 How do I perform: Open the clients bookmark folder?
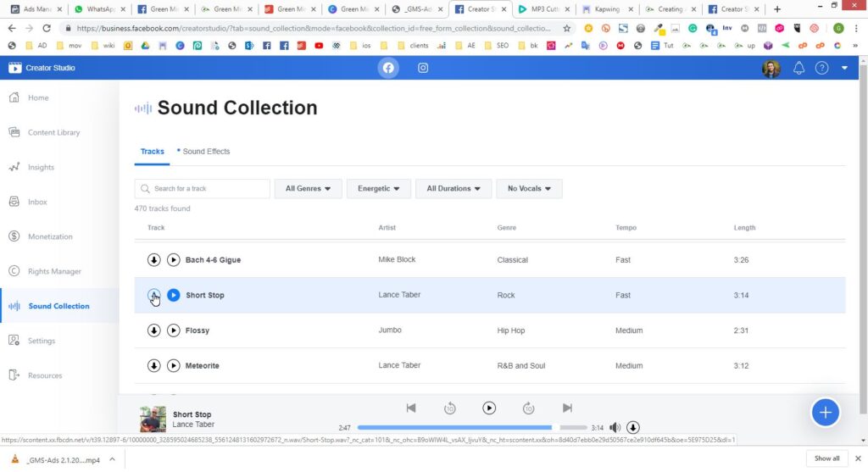pyautogui.click(x=413, y=46)
